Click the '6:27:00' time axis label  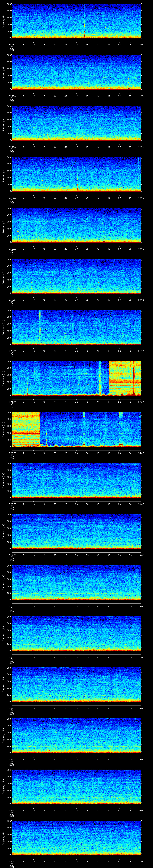12,708
